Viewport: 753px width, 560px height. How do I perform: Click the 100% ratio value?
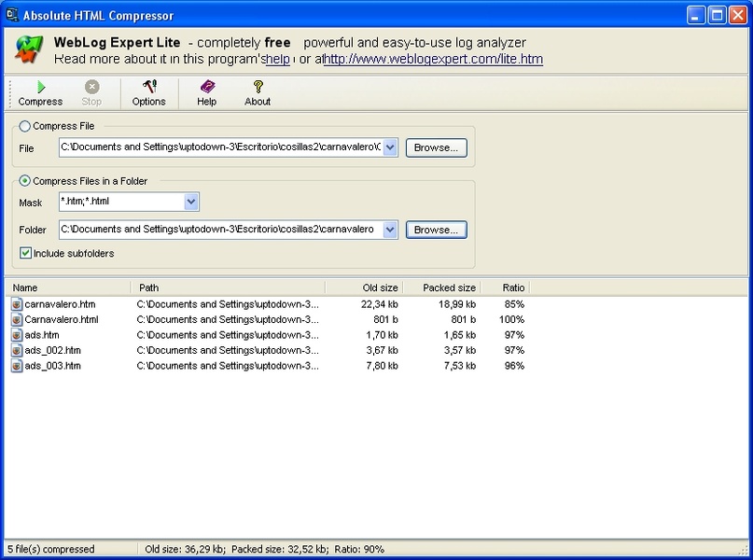coord(511,319)
